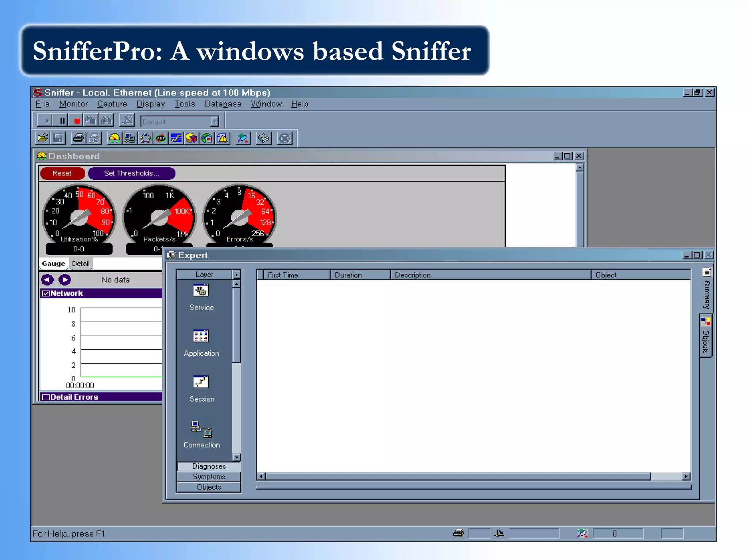Stop capture with the red square button

[x=77, y=121]
